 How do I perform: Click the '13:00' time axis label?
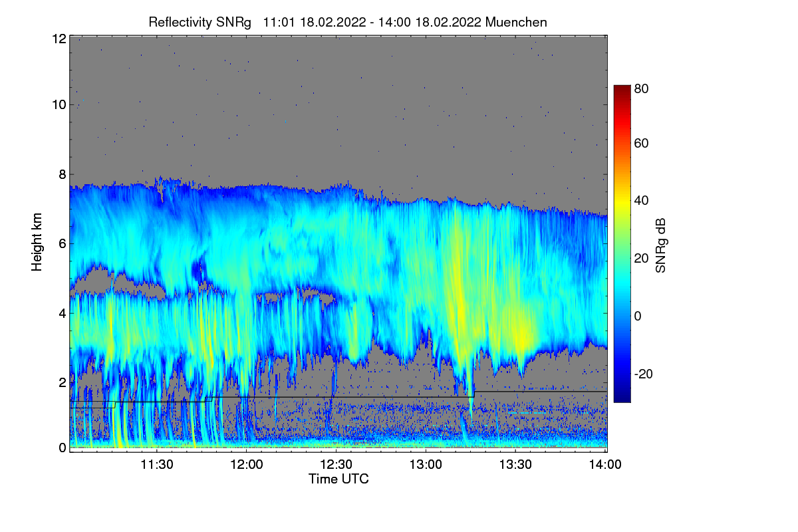click(x=426, y=464)
